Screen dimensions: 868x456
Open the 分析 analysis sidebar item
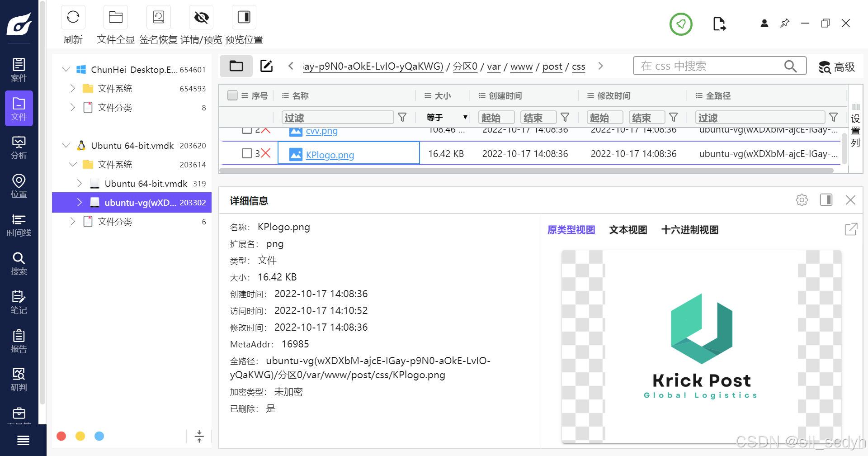[19, 148]
